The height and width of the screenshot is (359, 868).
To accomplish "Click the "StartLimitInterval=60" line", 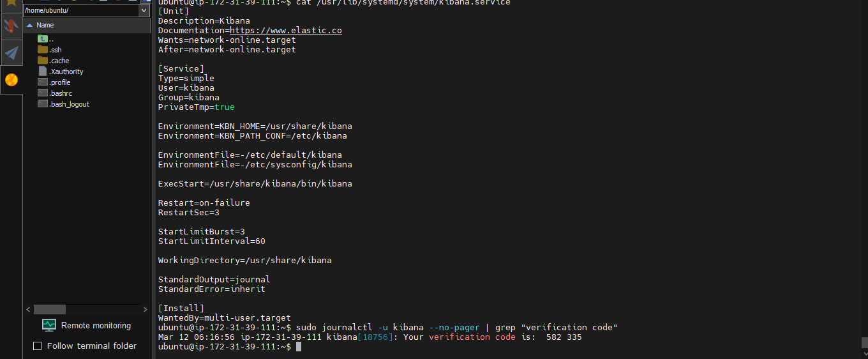I will pos(212,241).
